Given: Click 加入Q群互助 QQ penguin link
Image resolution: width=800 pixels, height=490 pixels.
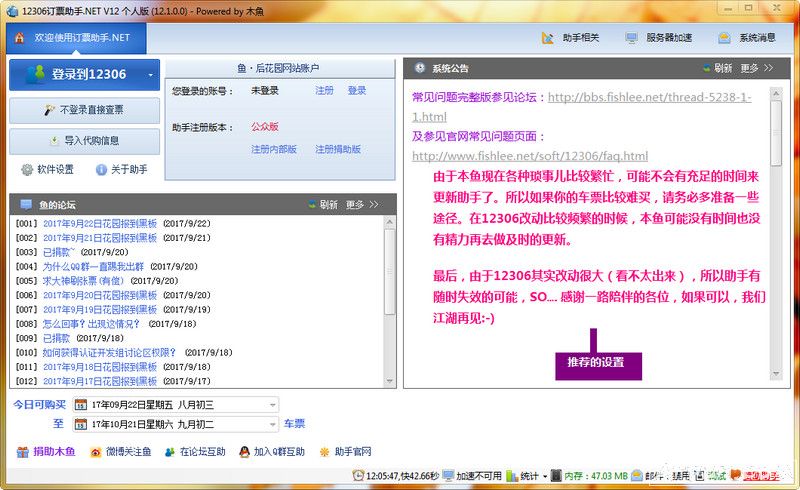Looking at the screenshot, I should (x=272, y=452).
